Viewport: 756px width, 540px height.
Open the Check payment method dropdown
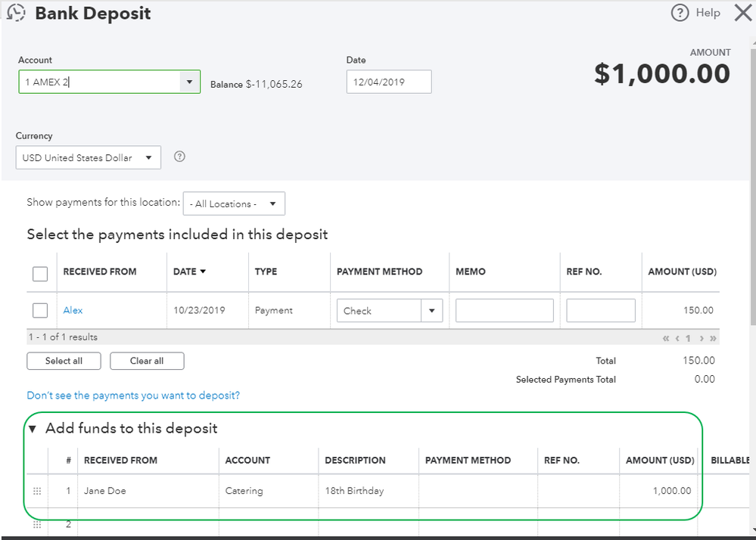pos(432,310)
